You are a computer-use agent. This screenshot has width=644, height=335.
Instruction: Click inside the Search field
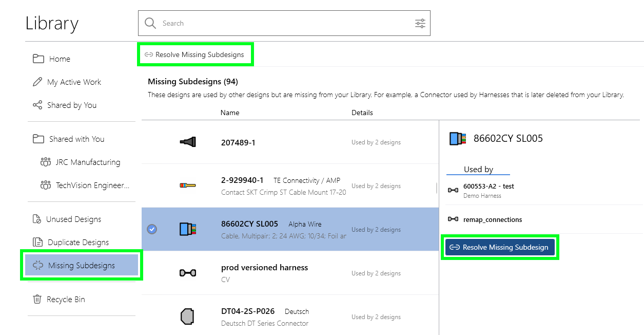point(284,23)
